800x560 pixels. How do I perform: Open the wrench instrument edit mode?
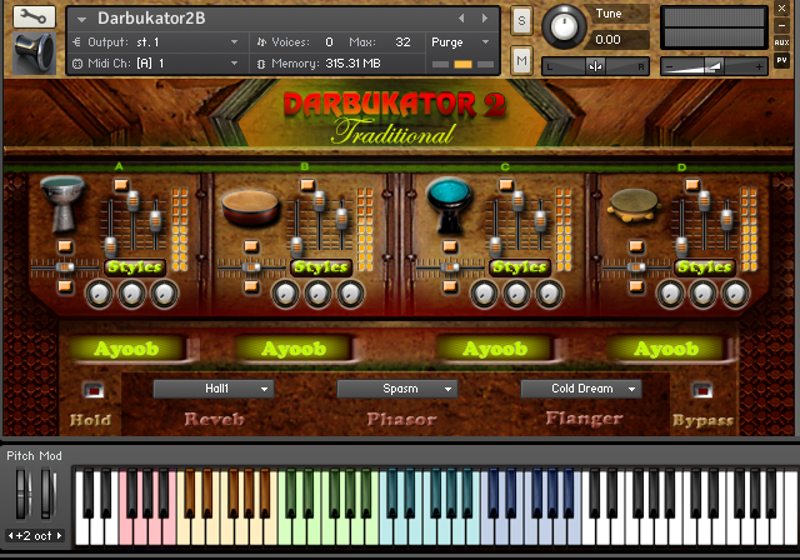pos(34,17)
